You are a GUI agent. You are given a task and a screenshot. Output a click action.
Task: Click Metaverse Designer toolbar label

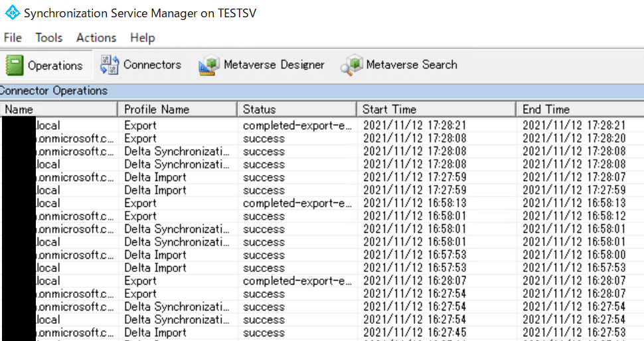pos(274,65)
